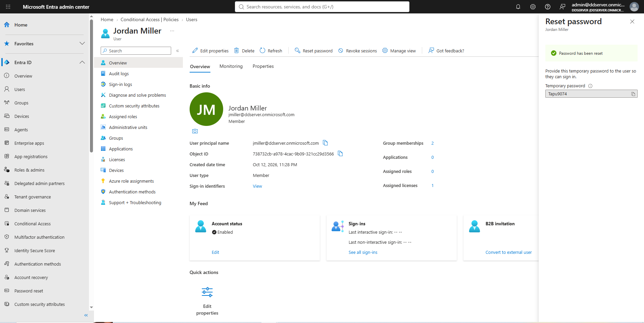Open the See all sign-ins link

(363, 252)
